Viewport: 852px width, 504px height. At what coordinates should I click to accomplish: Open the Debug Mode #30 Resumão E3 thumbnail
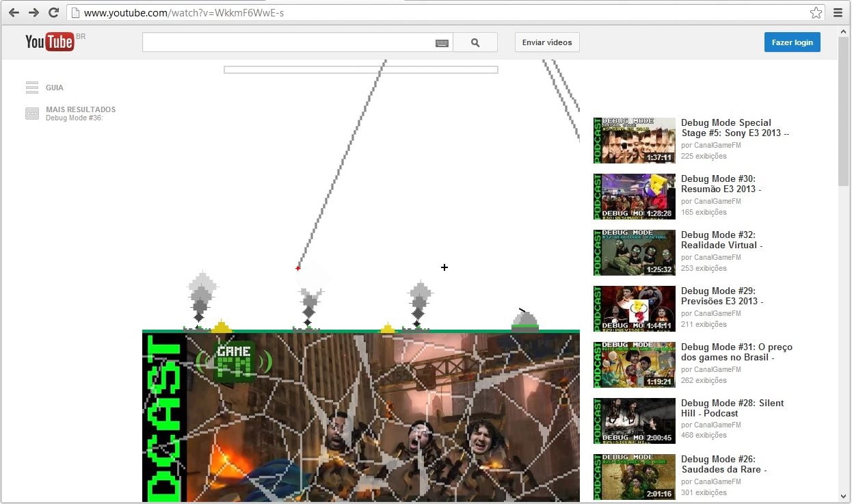(x=634, y=196)
